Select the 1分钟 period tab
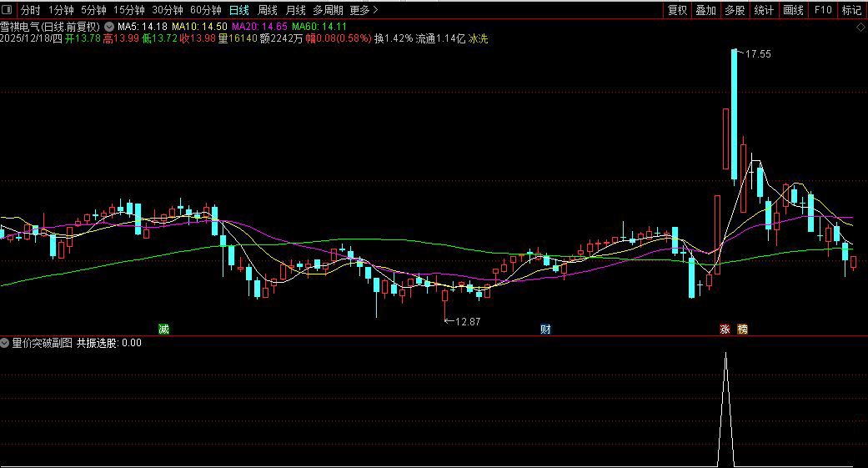Image resolution: width=868 pixels, height=468 pixels. point(61,10)
